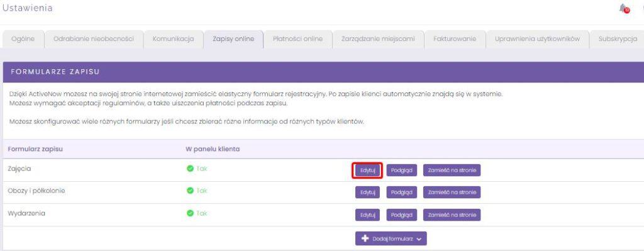
Task: Edit the Zajęcia form
Action: point(367,170)
